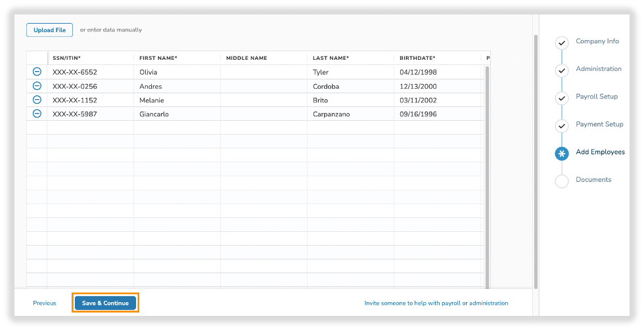644x331 pixels.
Task: Remove the Andres Cordoba employee row
Action: [37, 86]
